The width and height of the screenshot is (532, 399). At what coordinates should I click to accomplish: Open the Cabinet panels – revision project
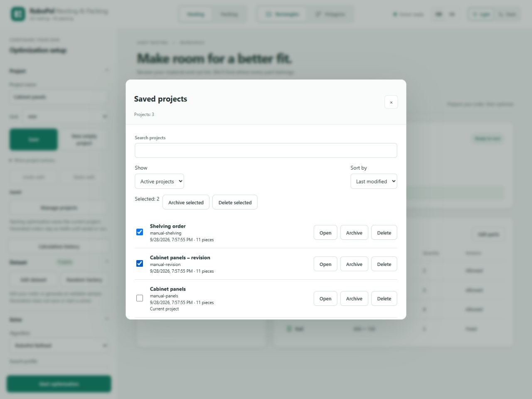click(325, 264)
